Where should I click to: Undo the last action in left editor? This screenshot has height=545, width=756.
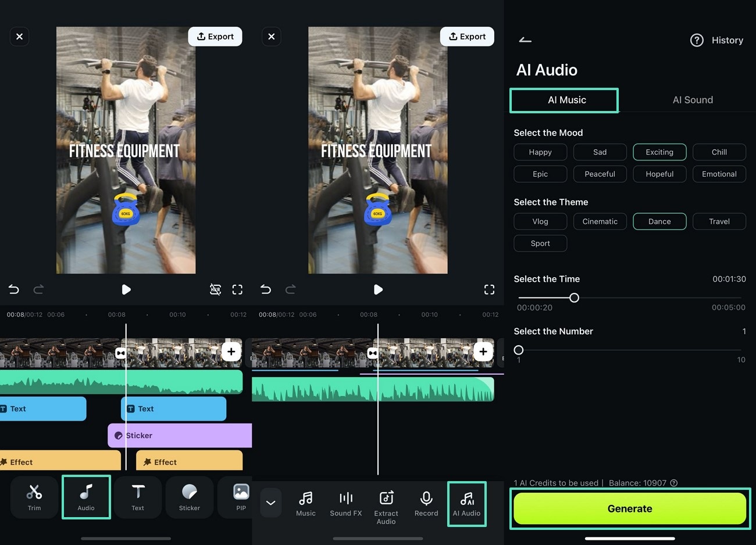[13, 289]
